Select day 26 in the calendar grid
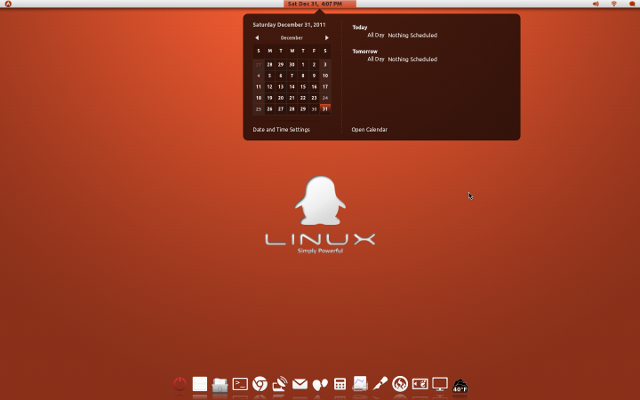The height and width of the screenshot is (400, 640). (269, 109)
